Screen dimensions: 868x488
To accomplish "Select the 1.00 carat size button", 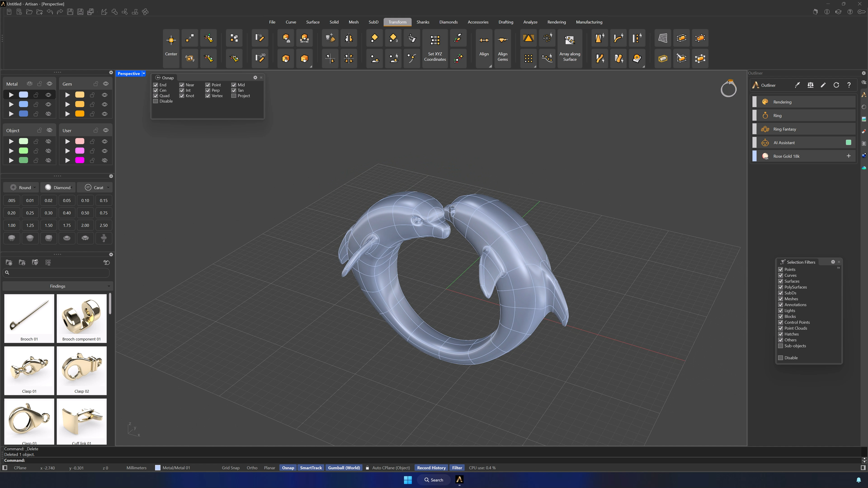I will click(12, 225).
